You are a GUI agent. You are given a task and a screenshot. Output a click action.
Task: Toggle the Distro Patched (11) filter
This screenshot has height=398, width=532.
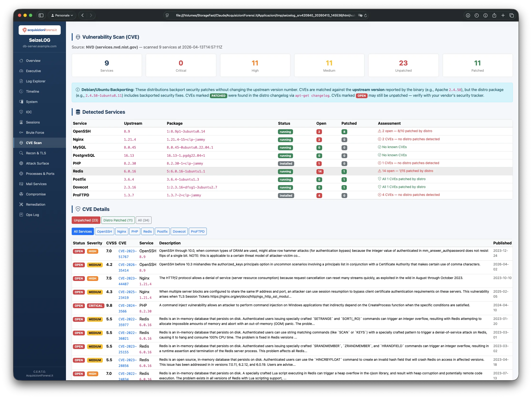[x=118, y=220]
